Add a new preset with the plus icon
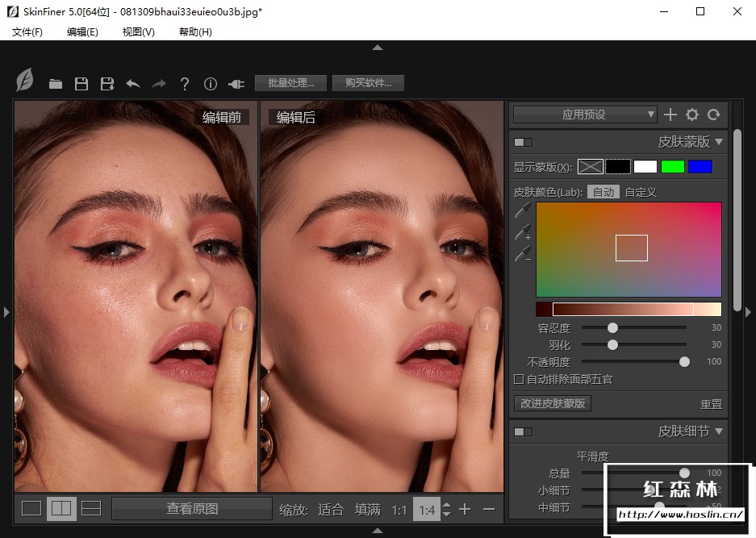This screenshot has height=538, width=756. point(670,115)
